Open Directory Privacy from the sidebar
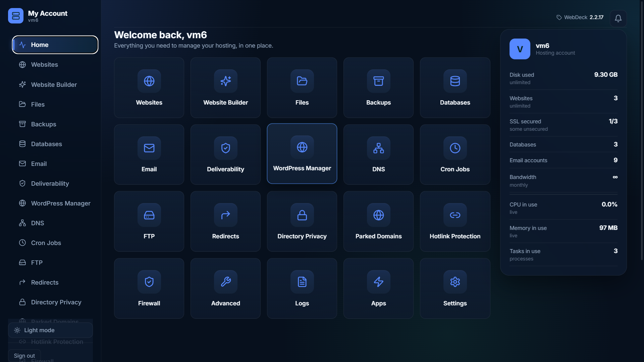Image resolution: width=644 pixels, height=362 pixels. point(55,302)
